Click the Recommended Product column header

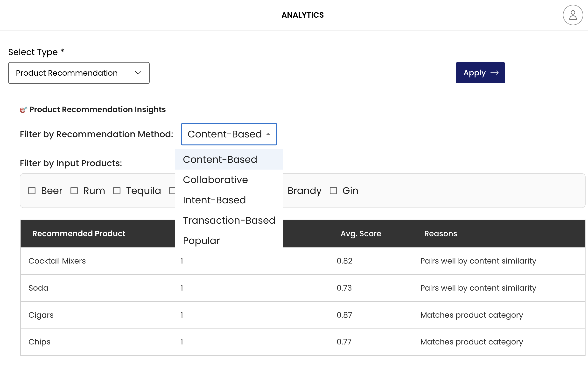[x=79, y=233]
